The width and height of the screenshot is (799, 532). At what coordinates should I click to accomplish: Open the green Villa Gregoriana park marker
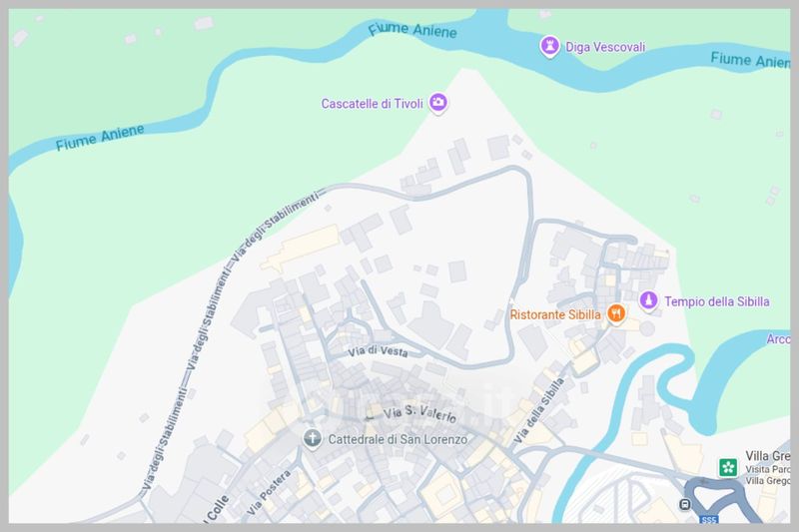[x=728, y=467]
